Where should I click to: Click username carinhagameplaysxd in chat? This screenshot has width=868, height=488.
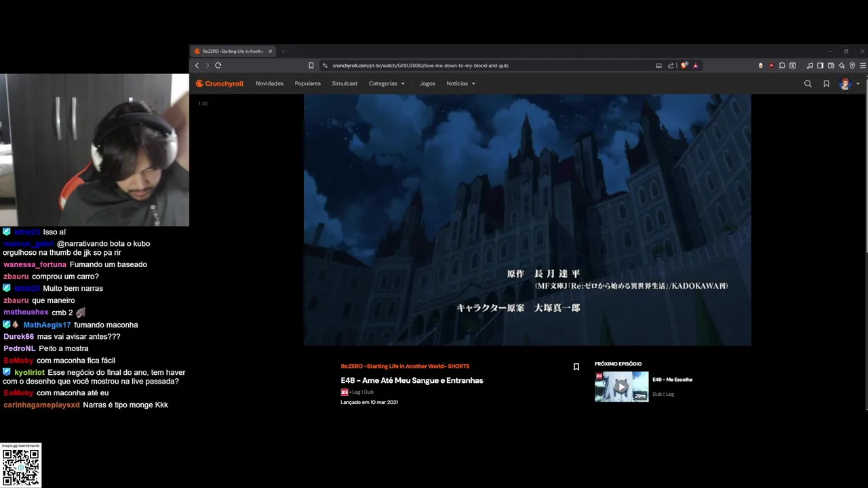tap(41, 405)
